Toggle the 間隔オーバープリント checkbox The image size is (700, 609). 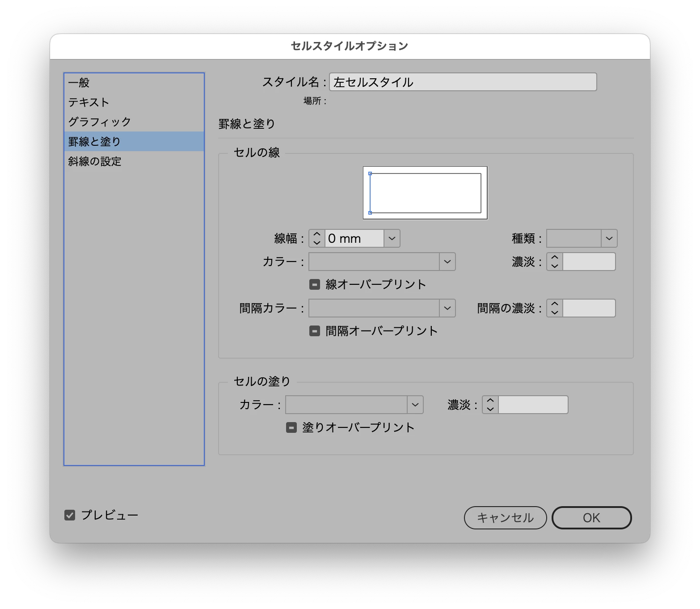point(315,331)
